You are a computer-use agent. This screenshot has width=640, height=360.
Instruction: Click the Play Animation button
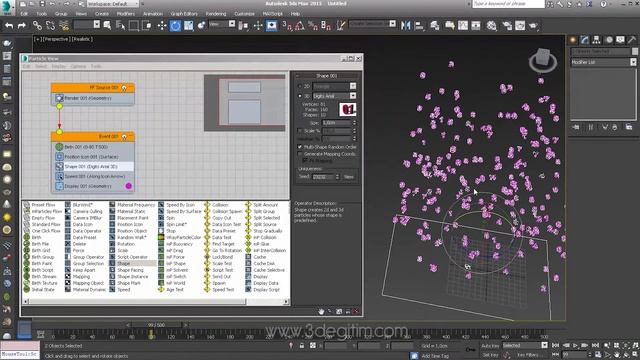(576, 346)
